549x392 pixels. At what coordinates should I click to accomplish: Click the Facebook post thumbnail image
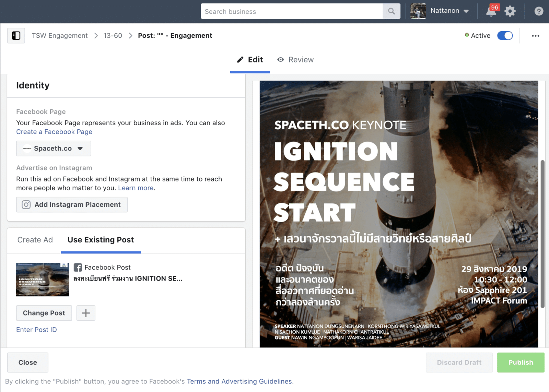43,280
